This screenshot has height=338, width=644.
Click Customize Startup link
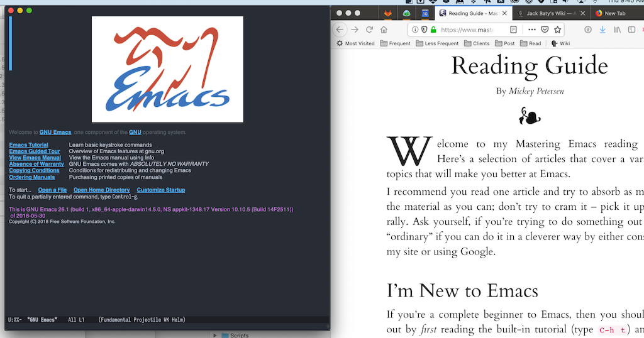161,190
